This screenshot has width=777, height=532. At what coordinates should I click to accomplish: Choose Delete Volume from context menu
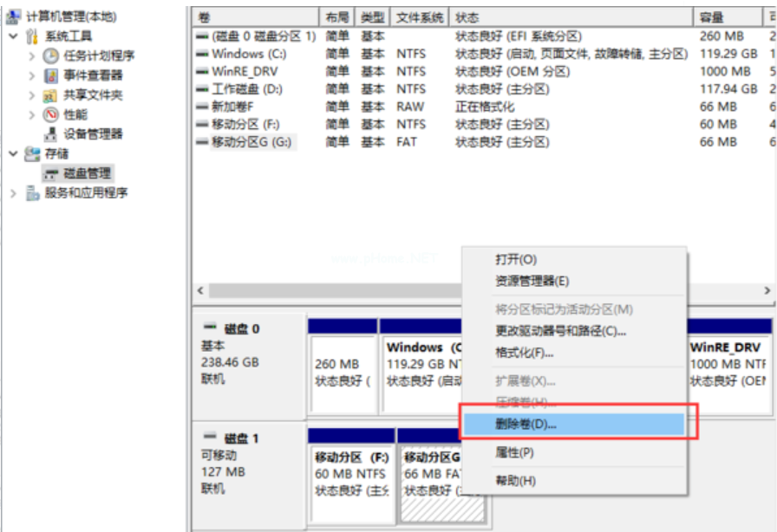526,425
